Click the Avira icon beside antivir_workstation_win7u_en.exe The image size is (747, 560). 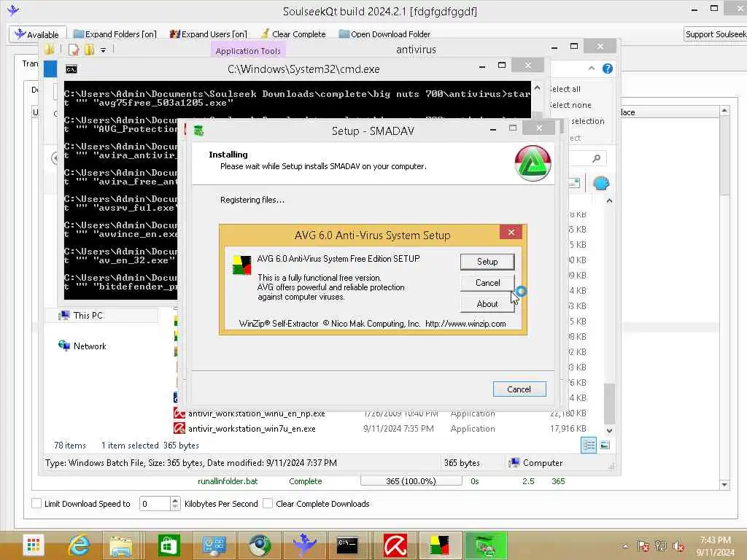pos(179,428)
